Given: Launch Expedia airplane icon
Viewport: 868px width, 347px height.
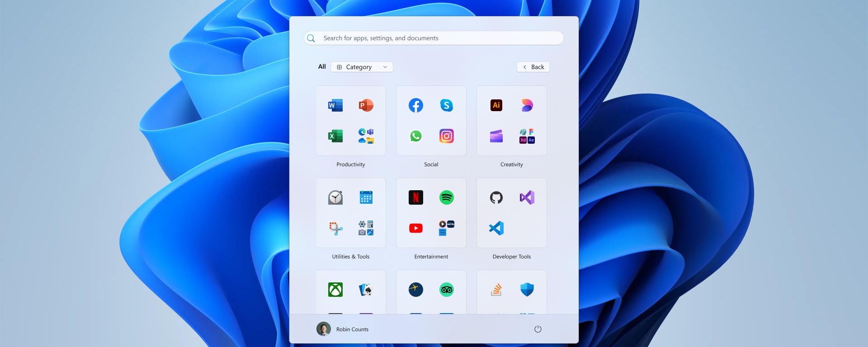Looking at the screenshot, I should coord(416,290).
